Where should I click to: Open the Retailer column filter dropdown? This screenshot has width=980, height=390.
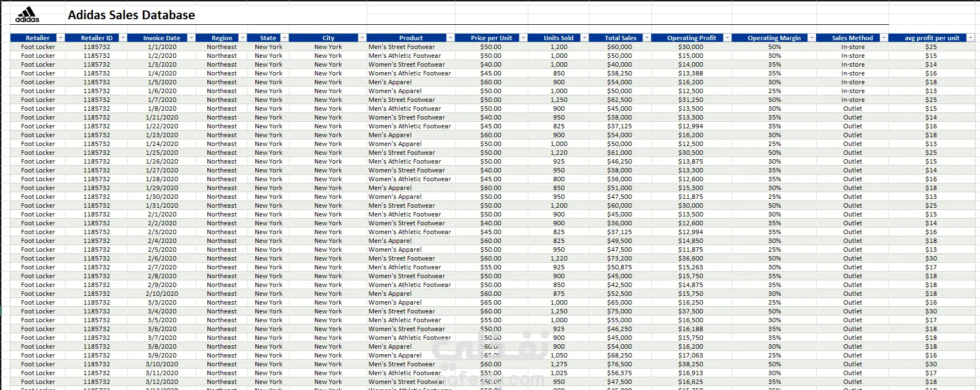(61, 38)
